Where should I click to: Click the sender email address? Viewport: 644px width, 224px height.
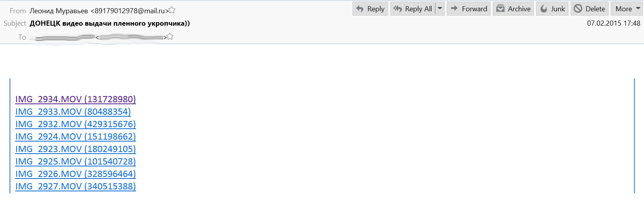click(129, 11)
